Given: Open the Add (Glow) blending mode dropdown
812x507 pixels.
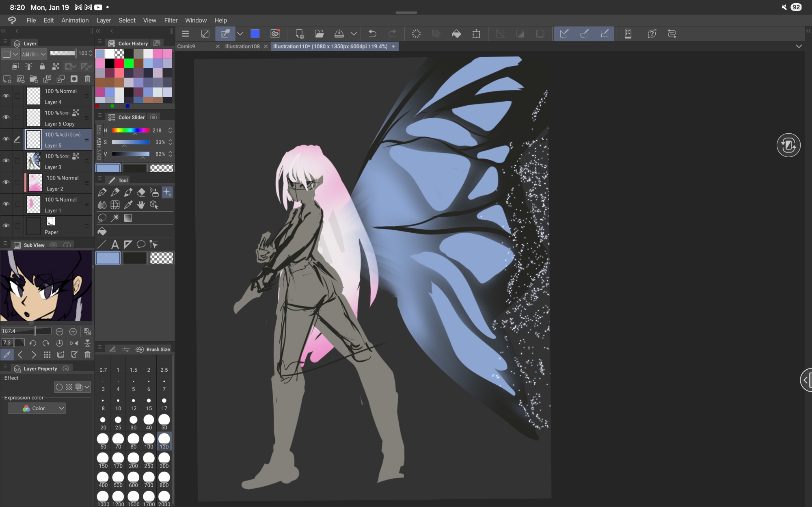Looking at the screenshot, I should [34, 54].
